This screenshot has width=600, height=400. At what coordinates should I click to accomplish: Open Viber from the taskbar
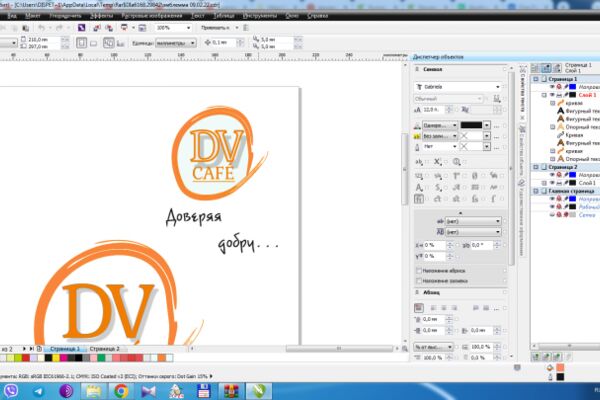click(x=11, y=391)
